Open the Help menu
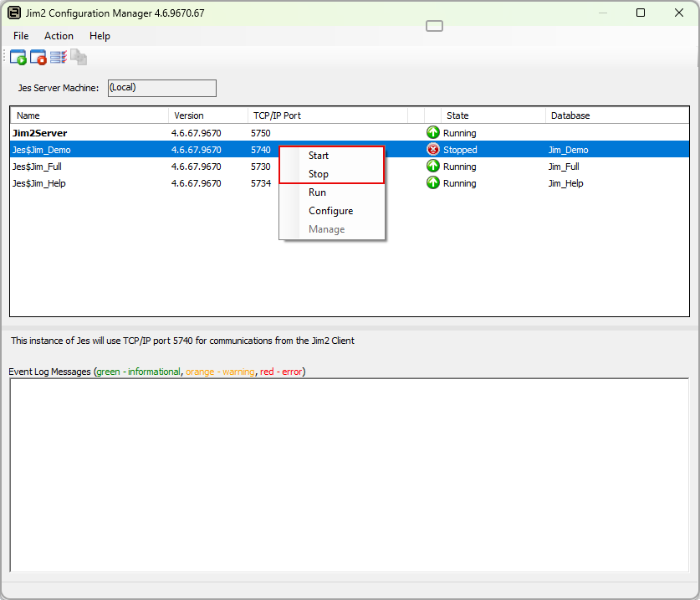Viewport: 700px width, 600px height. click(100, 36)
